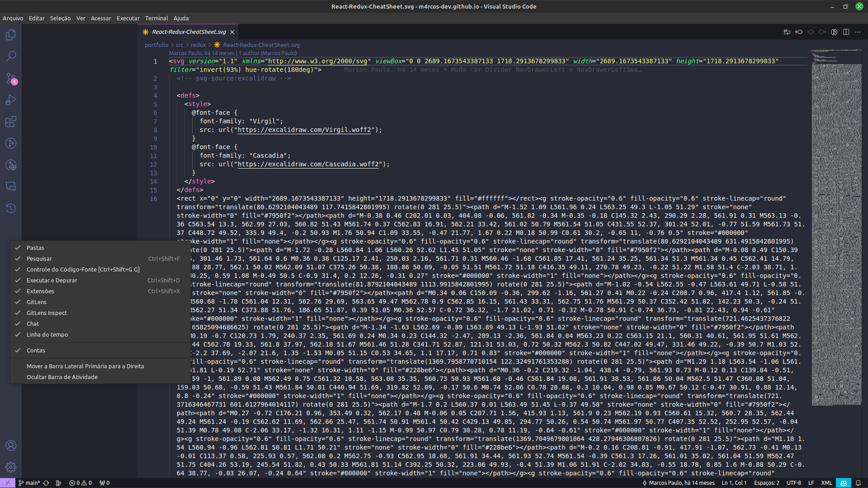This screenshot has height=488, width=868.
Task: Open the Ver menu
Action: (x=81, y=18)
